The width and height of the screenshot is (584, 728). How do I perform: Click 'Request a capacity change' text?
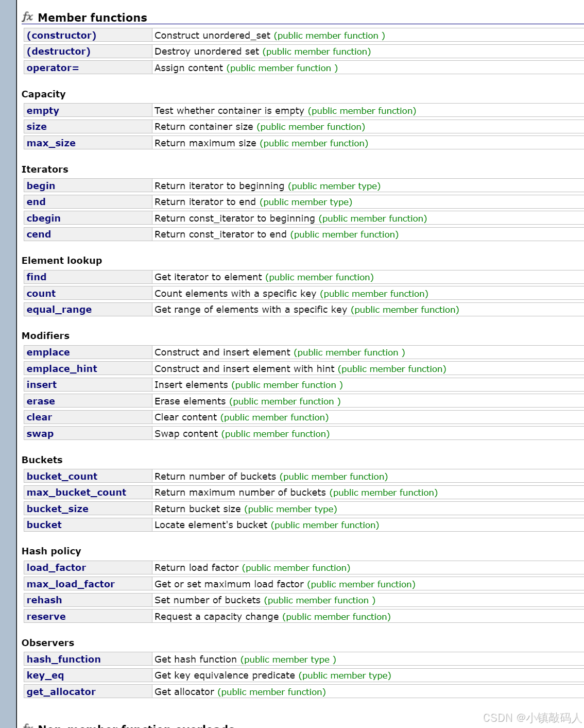[217, 617]
